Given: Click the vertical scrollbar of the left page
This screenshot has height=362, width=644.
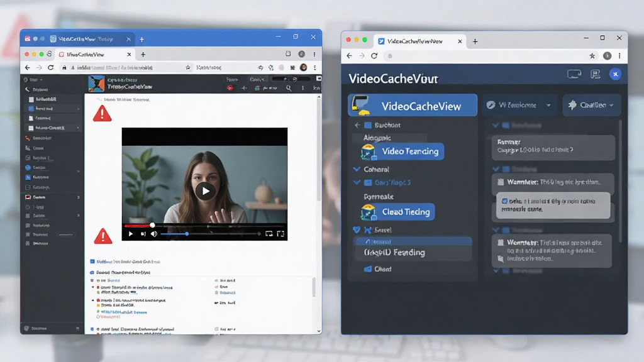Looking at the screenshot, I should point(319,150).
